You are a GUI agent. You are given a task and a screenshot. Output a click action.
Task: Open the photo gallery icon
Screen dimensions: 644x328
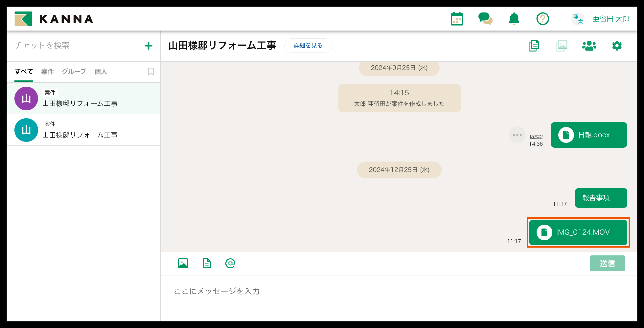tap(562, 46)
